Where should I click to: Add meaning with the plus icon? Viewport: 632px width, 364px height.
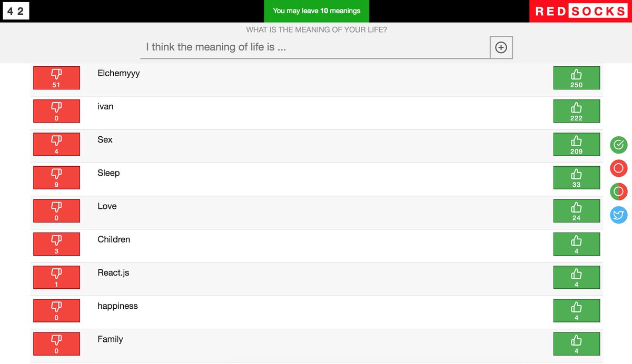click(501, 47)
